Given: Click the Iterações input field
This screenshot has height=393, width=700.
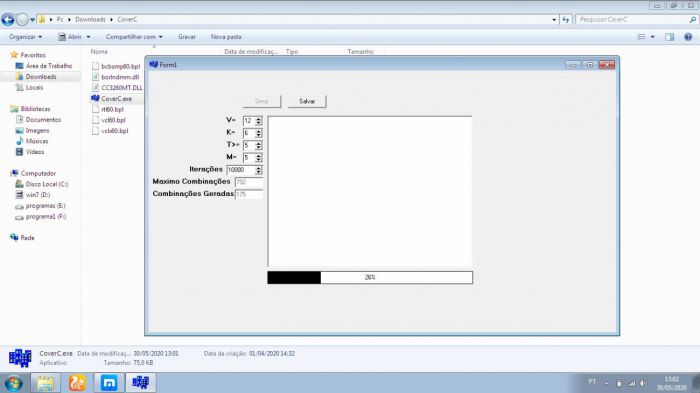Looking at the screenshot, I should 241,170.
